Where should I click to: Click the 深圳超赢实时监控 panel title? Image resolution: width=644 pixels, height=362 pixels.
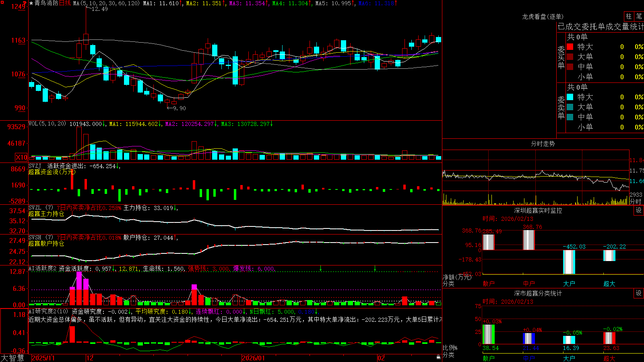tap(538, 210)
